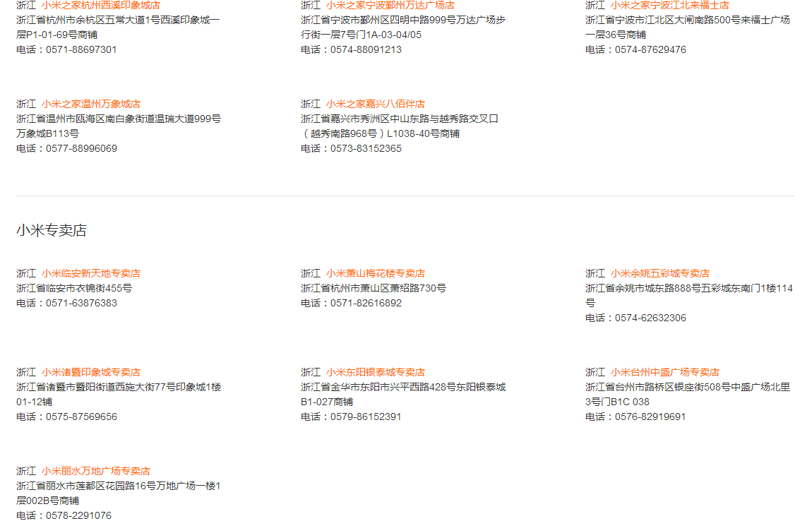
Task: Select phone number 0573-83152365
Action: [366, 149]
